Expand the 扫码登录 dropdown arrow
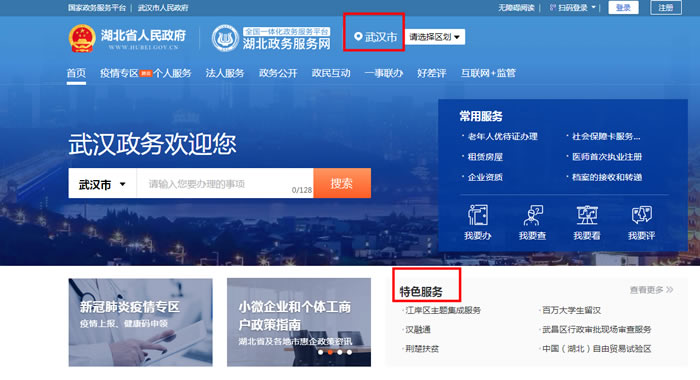This screenshot has width=700, height=380. pos(593,8)
